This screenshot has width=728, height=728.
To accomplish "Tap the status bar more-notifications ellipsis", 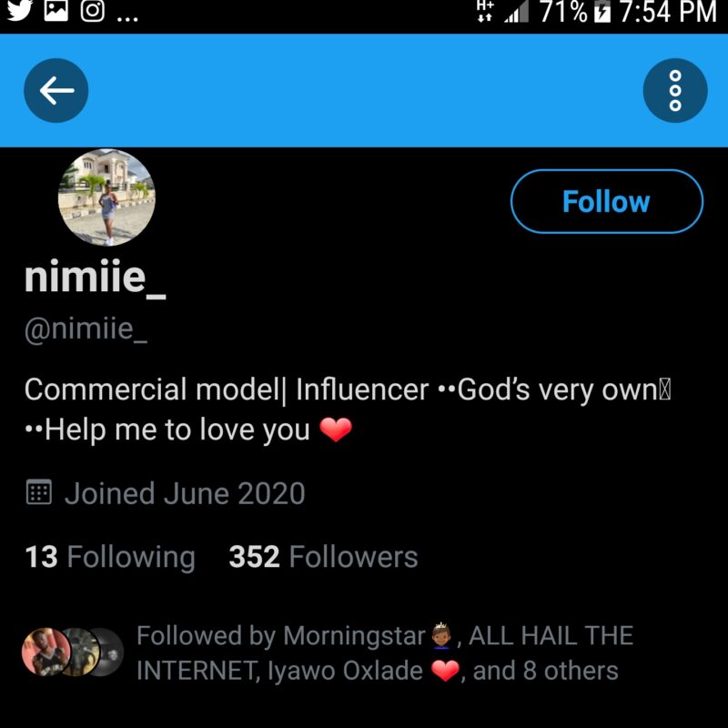I will (127, 15).
